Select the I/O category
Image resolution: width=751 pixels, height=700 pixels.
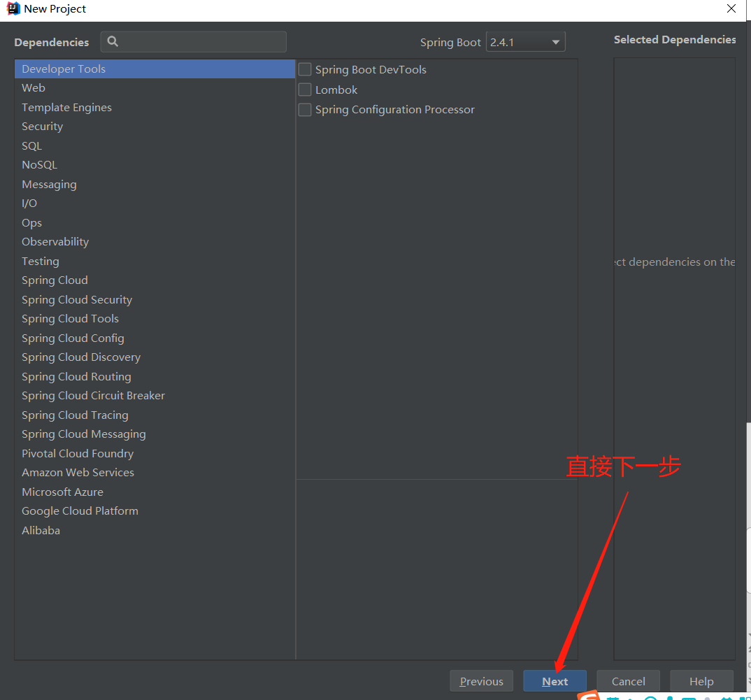pos(155,203)
